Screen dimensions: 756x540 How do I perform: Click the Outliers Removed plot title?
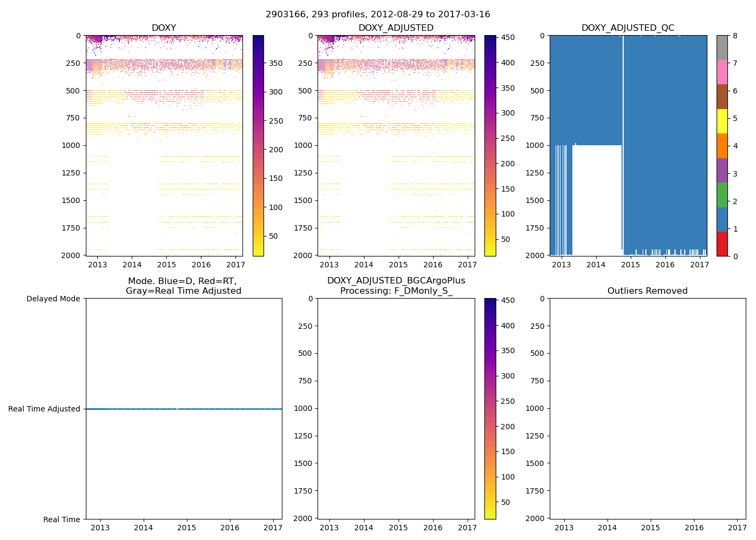647,291
